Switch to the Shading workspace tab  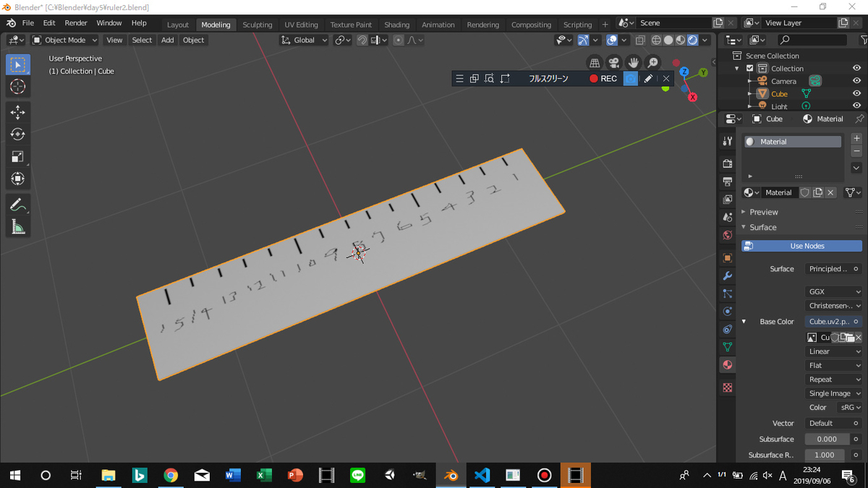pos(396,25)
